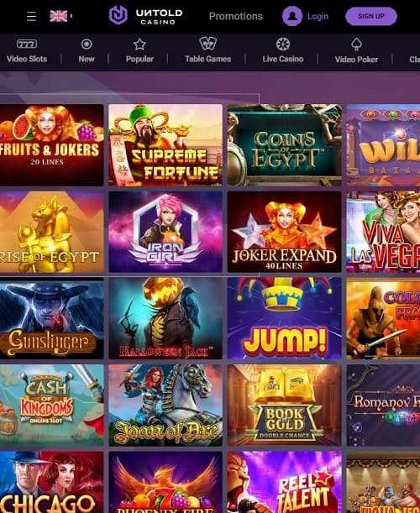Open the Coins of Egypt game
The image size is (420, 513).
tap(285, 145)
